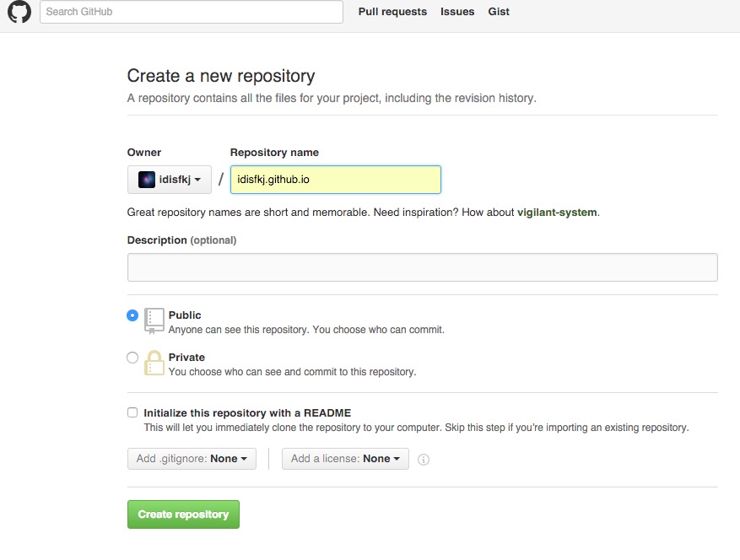Open the Pull requests menu
Viewport: 740px width, 560px height.
coord(392,12)
